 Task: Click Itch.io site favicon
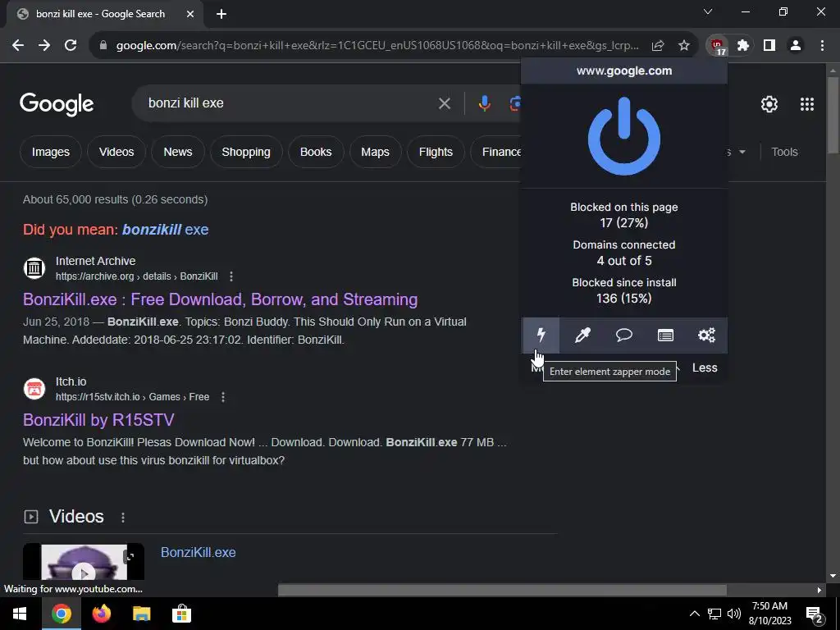click(x=34, y=388)
